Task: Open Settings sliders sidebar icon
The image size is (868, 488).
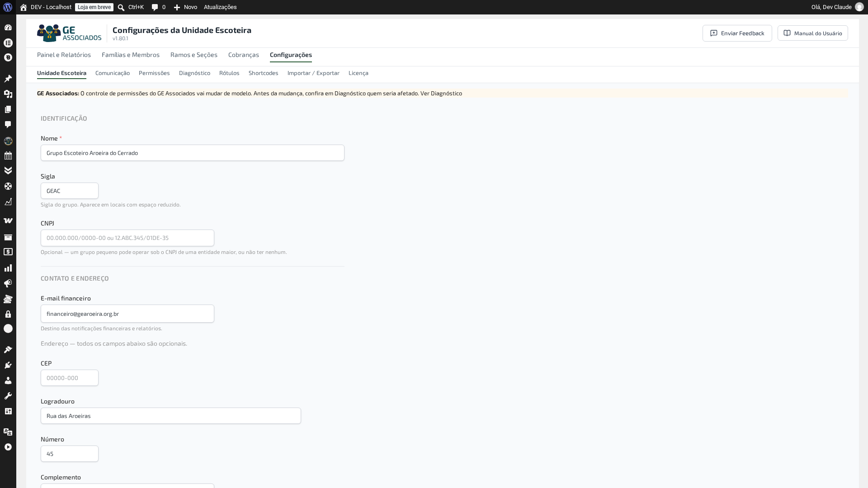Action: (8, 411)
